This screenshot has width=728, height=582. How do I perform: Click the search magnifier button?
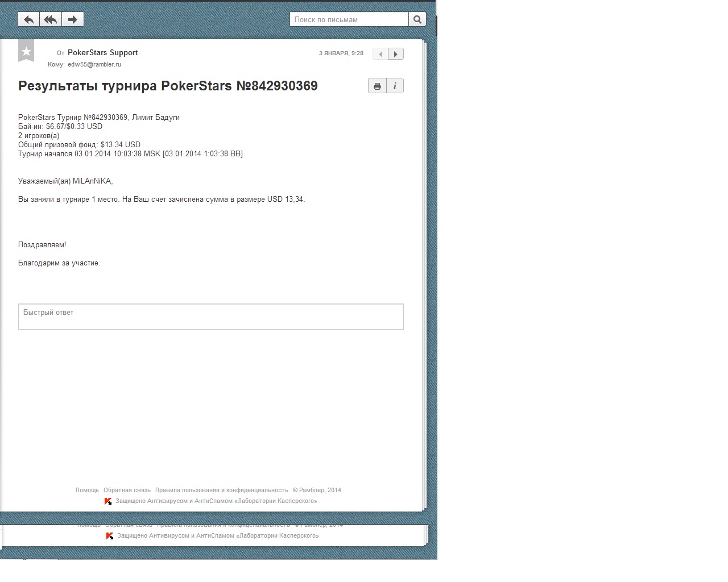[417, 19]
